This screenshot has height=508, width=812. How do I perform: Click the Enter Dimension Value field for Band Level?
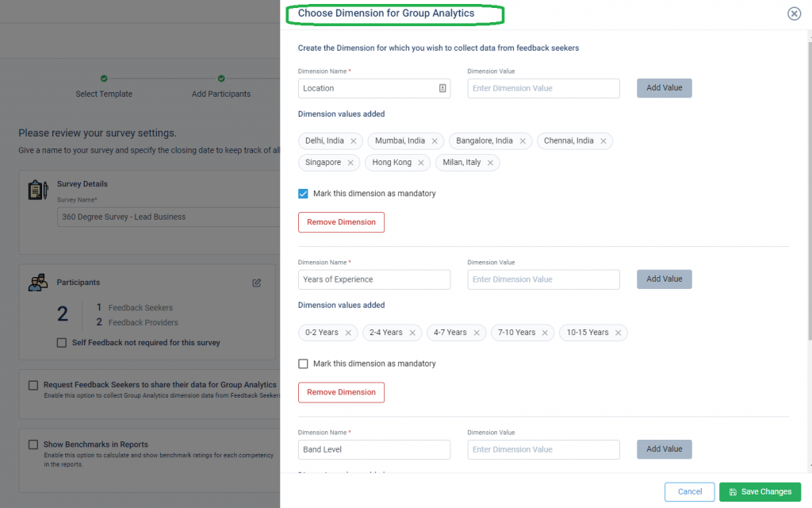[543, 449]
